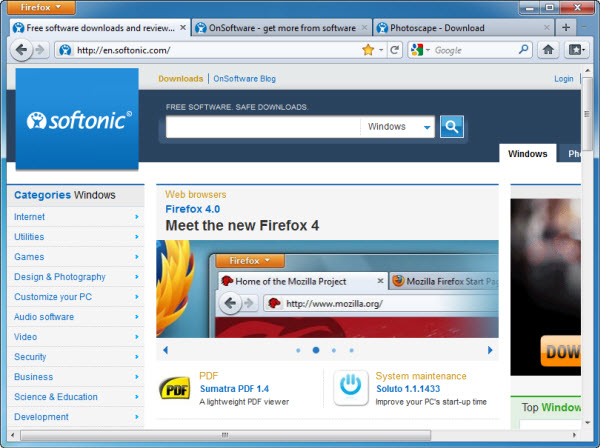Open a new tab with the plus button
This screenshot has width=600, height=448.
point(566,27)
